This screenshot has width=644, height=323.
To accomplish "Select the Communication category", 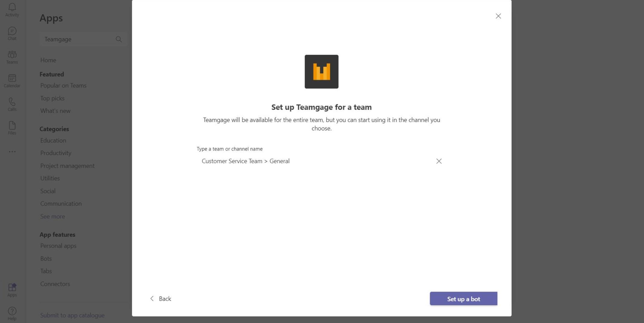I will coord(61,204).
